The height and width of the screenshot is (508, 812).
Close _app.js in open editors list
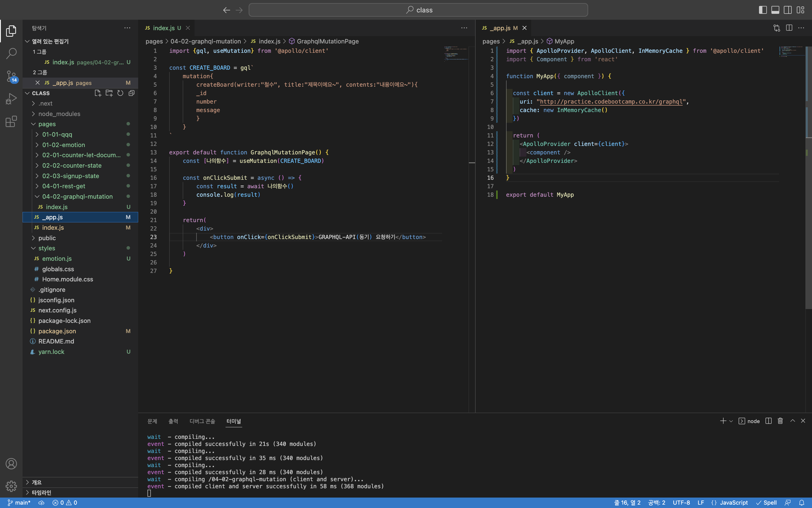coord(37,83)
